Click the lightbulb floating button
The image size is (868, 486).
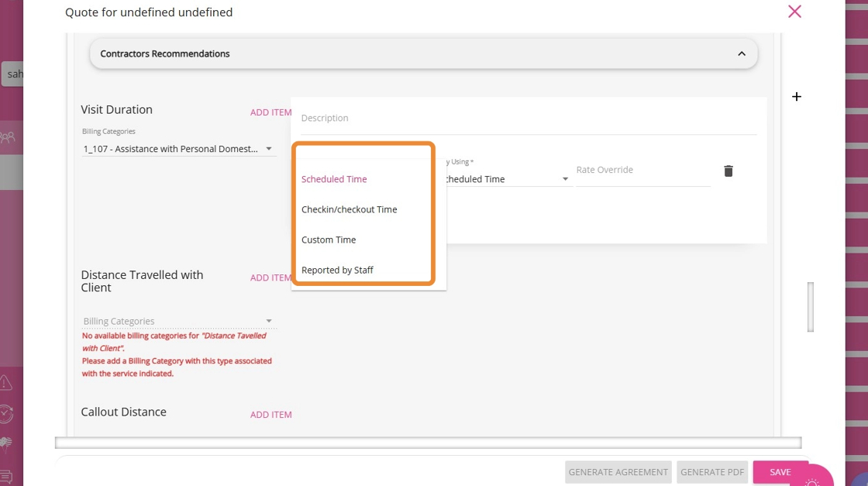pyautogui.click(x=811, y=481)
